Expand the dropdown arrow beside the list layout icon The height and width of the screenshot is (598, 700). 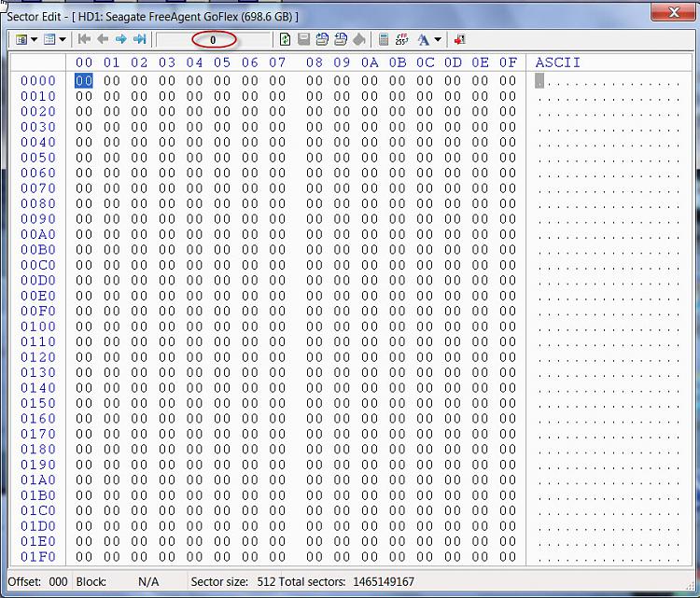coord(63,40)
